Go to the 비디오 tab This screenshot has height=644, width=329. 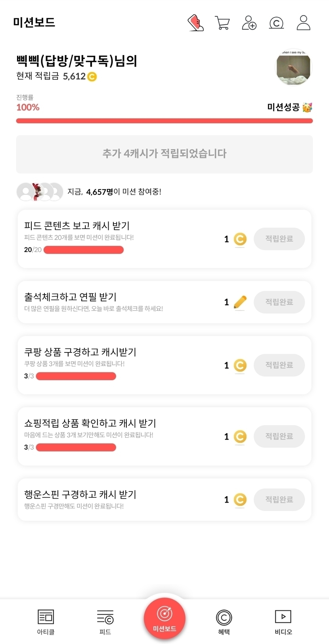(x=283, y=622)
